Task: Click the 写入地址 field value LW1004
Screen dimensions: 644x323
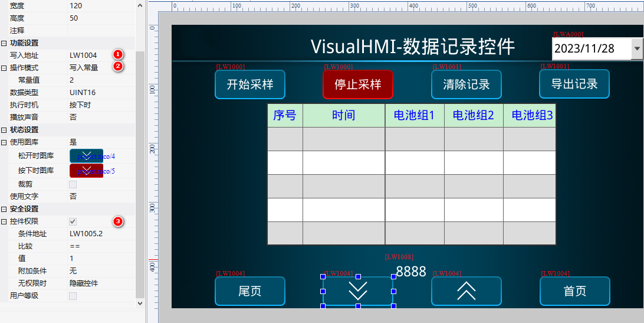Action: [83, 56]
